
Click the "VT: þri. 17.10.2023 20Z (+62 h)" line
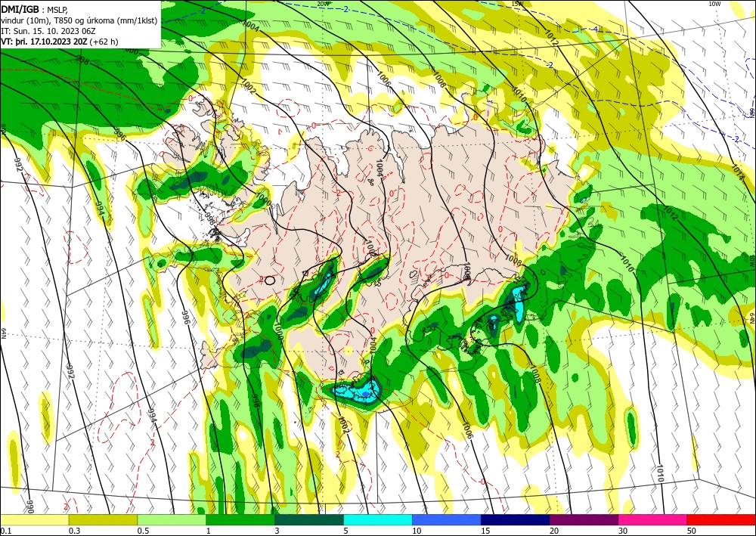59,42
